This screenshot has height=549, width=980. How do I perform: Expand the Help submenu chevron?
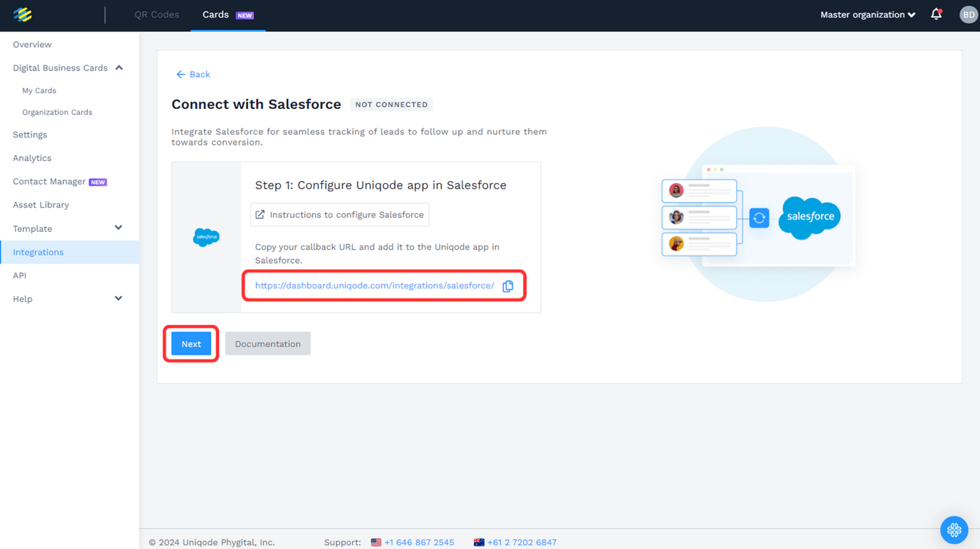tap(118, 298)
